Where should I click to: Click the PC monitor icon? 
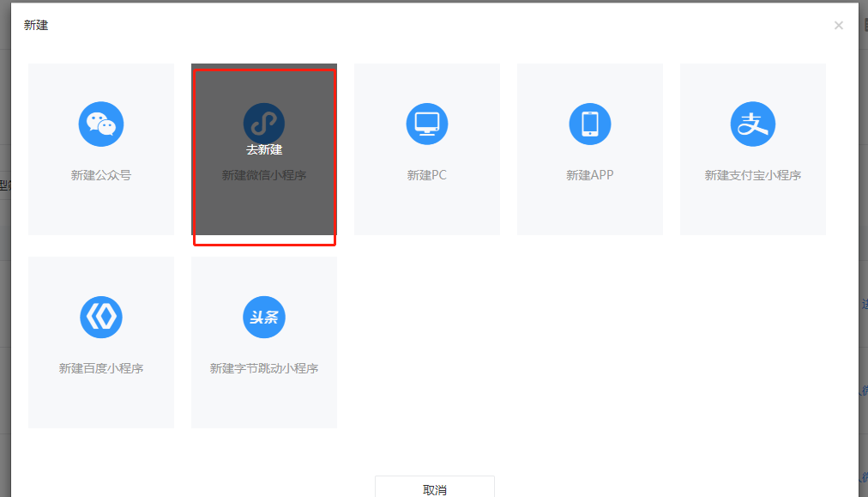tap(427, 124)
